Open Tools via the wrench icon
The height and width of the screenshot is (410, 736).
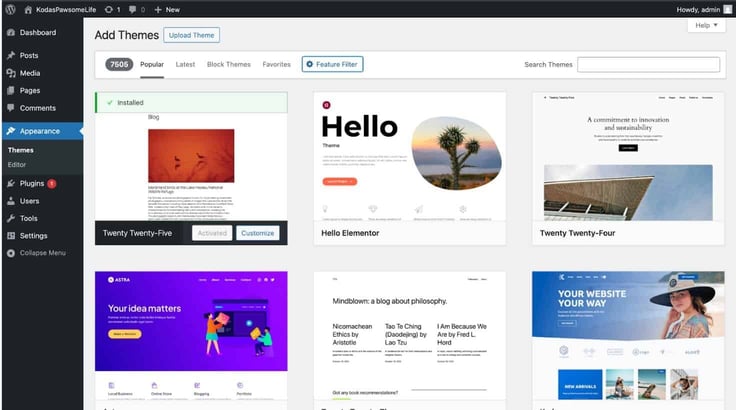(11, 218)
